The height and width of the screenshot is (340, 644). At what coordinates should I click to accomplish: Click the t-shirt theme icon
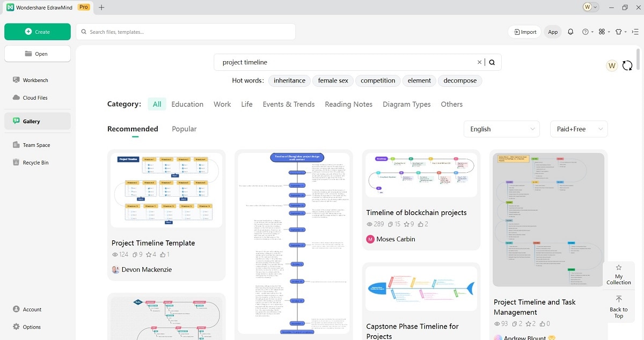pyautogui.click(x=618, y=32)
